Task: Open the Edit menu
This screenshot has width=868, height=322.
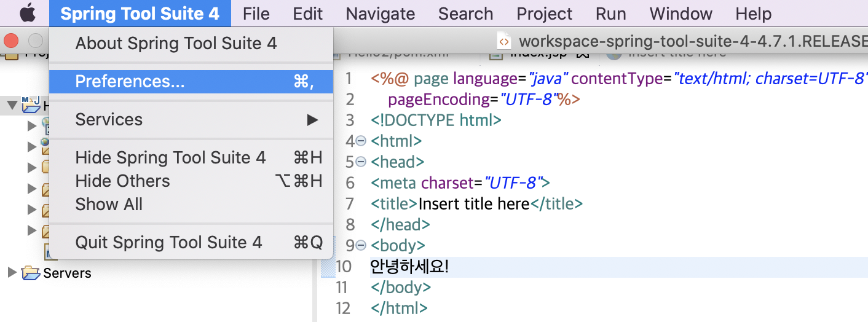Action: [308, 14]
